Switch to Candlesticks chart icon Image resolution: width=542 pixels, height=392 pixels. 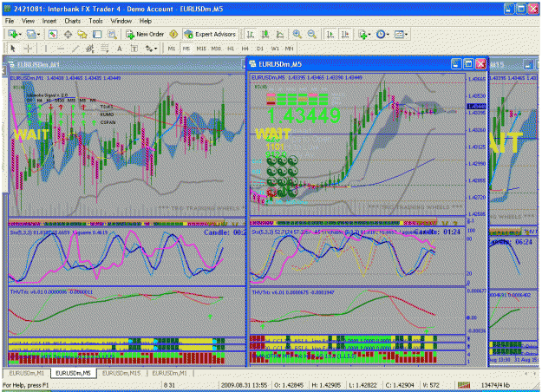(265, 34)
